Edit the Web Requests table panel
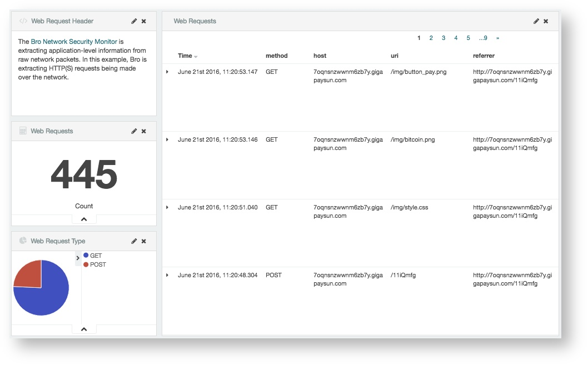588x365 pixels. pos(535,21)
